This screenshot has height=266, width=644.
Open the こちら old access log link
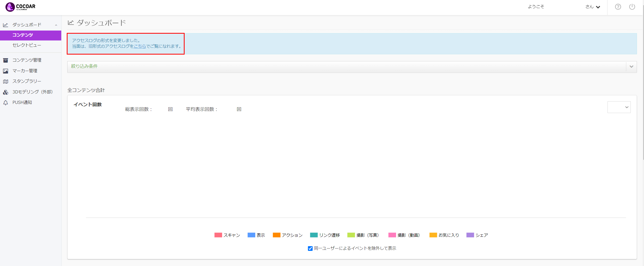pyautogui.click(x=140, y=46)
